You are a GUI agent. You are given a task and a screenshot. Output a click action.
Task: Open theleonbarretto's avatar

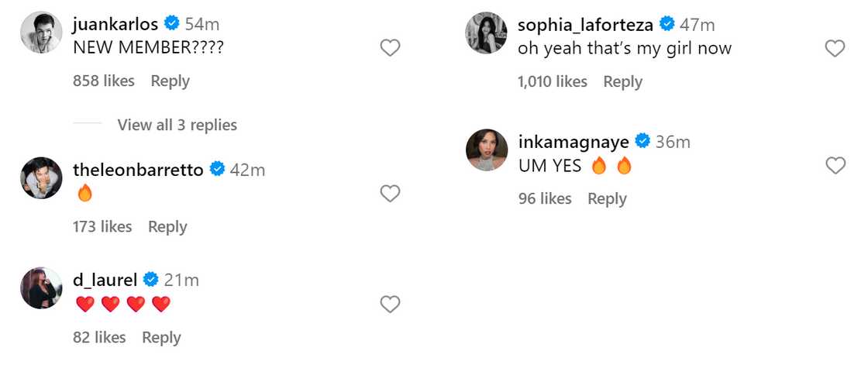pos(41,178)
